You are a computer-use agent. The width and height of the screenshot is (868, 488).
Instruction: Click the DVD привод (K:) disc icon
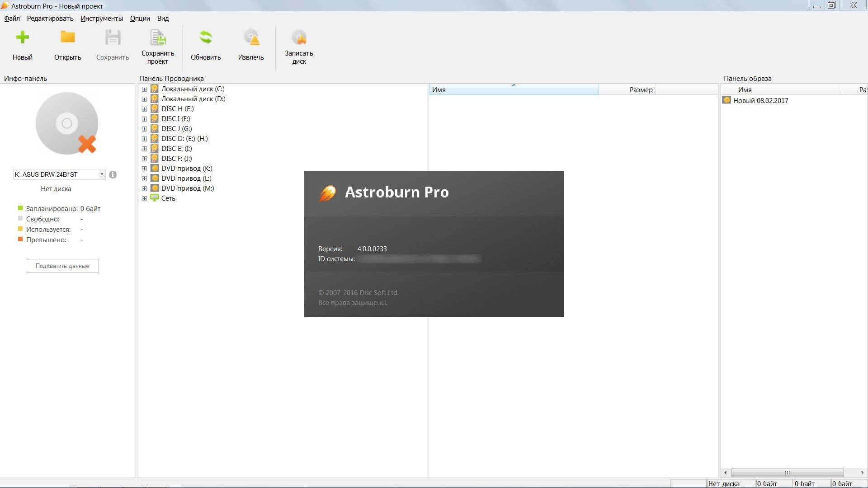click(x=155, y=169)
